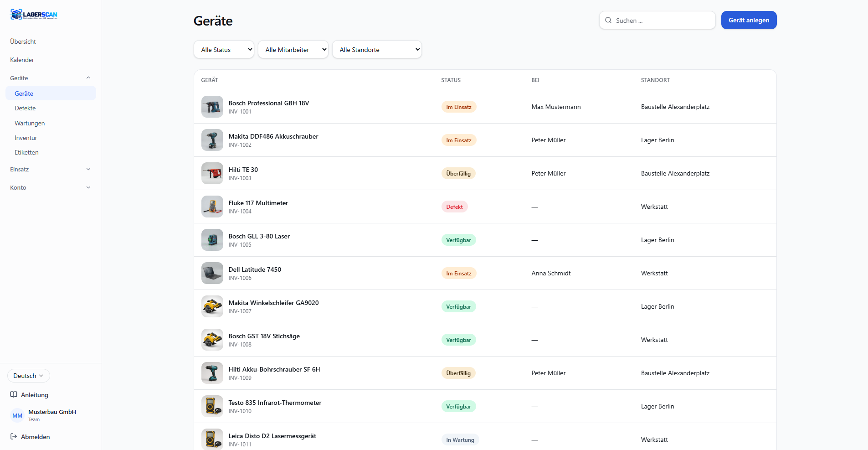This screenshot has height=450, width=868.
Task: Click the Makita Winkelschleifer GA9020 name
Action: click(274, 303)
